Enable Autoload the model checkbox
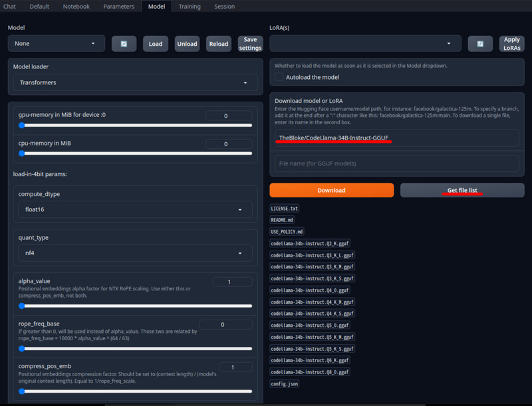This screenshot has height=406, width=532. [279, 77]
